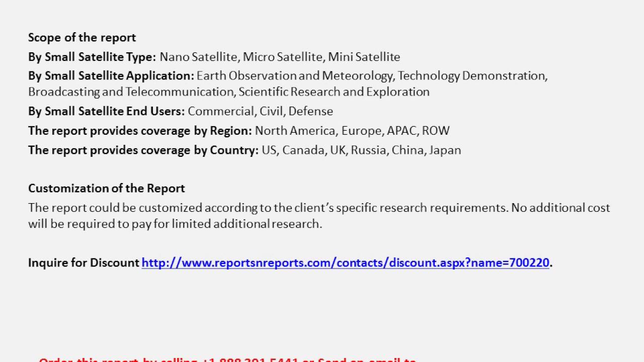Click 'By Small Satellite Type:' label
Viewport: 644px width, 362px height.
coord(92,57)
